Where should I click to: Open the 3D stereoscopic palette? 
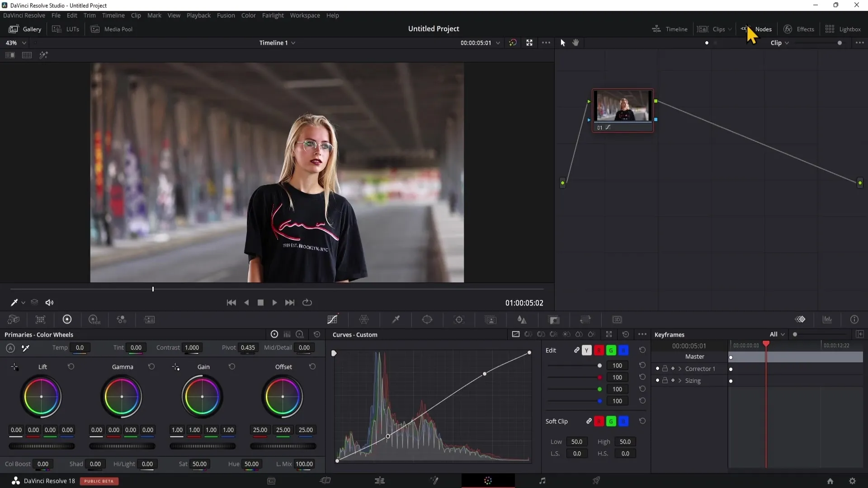pos(617,319)
